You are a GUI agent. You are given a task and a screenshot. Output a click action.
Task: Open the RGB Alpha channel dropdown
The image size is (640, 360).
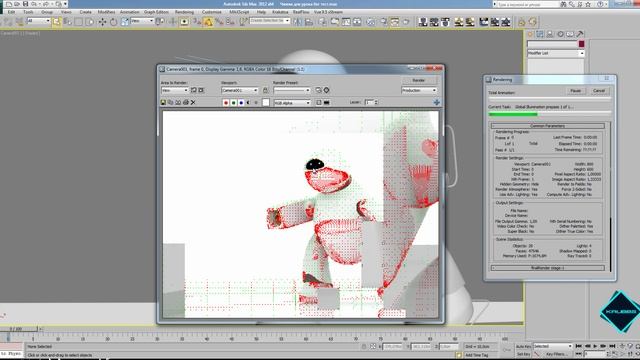pyautogui.click(x=292, y=103)
